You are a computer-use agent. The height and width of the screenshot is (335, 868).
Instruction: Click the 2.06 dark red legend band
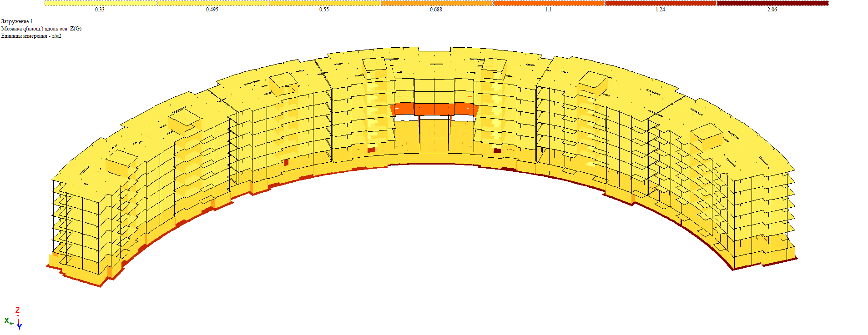[772, 3]
